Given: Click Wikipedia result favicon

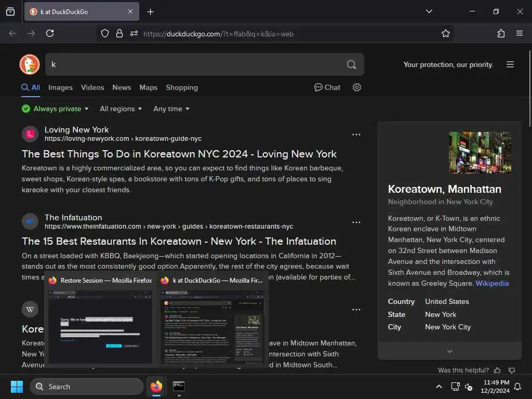Looking at the screenshot, I should pos(30,309).
